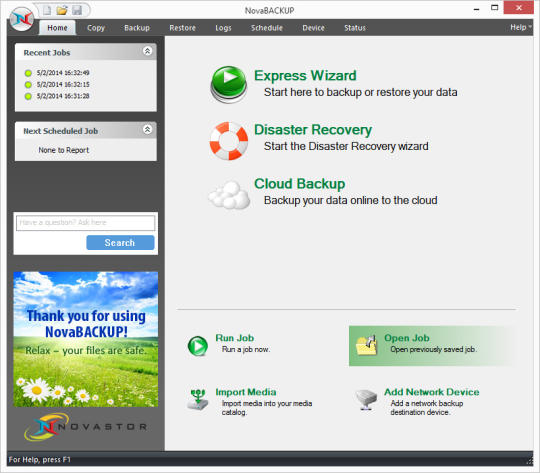This screenshot has height=473, width=540.
Task: Click the Import Media link text
Action: 246,392
